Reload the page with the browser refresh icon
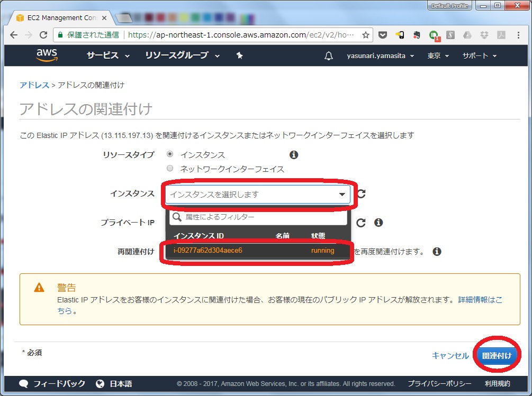The height and width of the screenshot is (396, 532). point(43,35)
